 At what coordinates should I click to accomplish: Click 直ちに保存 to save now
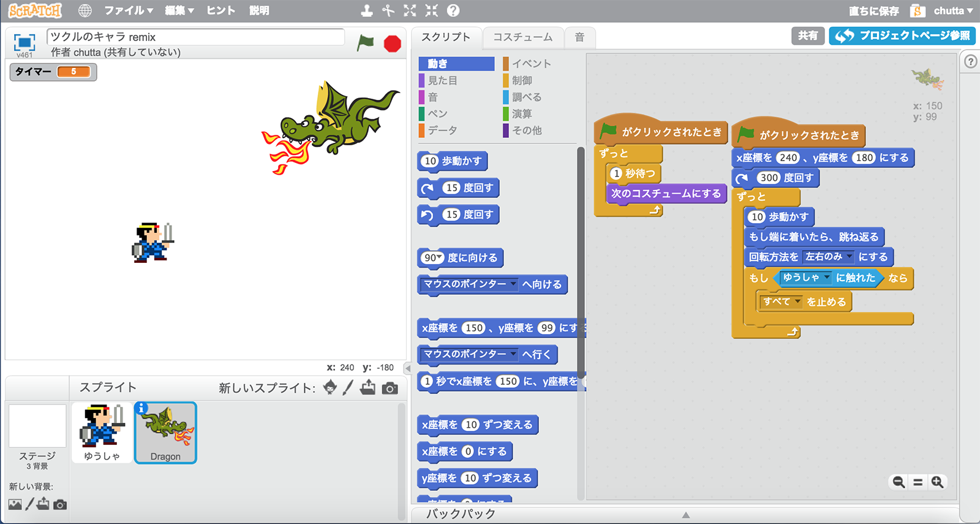click(874, 10)
